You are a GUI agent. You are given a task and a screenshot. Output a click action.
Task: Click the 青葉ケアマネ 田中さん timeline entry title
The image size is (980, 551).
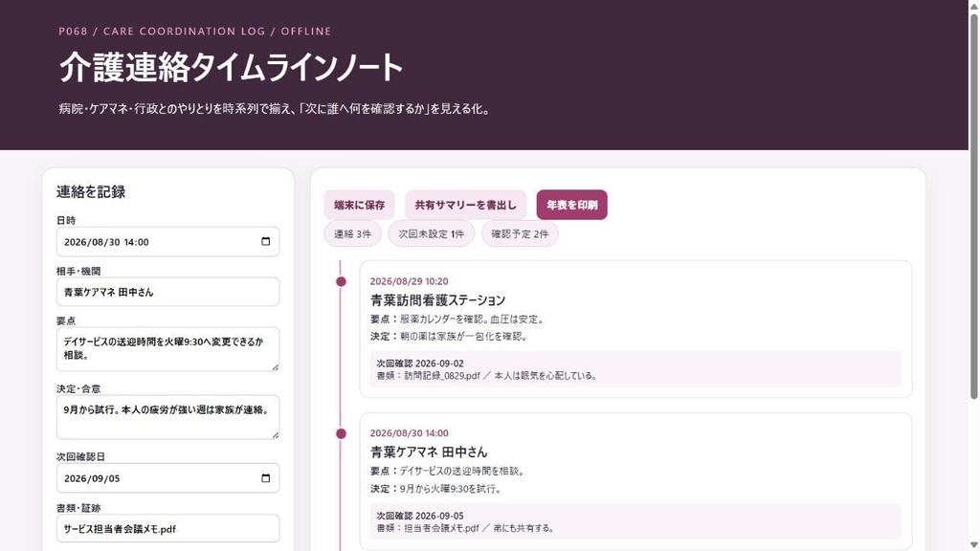pyautogui.click(x=429, y=452)
